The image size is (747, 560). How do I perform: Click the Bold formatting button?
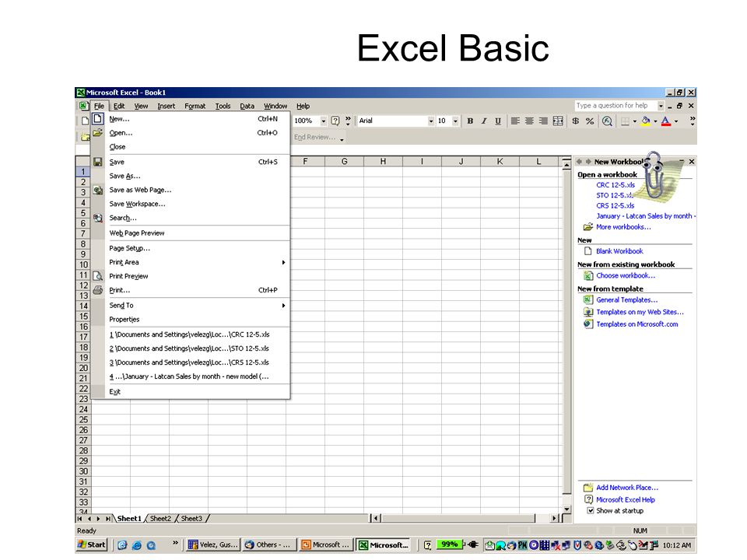(x=470, y=121)
